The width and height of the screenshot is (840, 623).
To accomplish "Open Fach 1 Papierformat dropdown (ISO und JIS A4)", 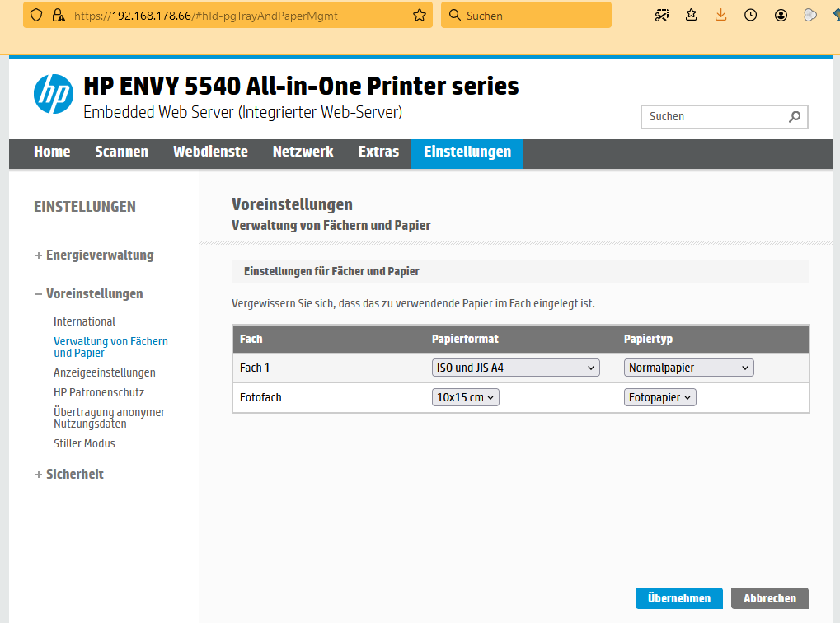I will pyautogui.click(x=515, y=368).
